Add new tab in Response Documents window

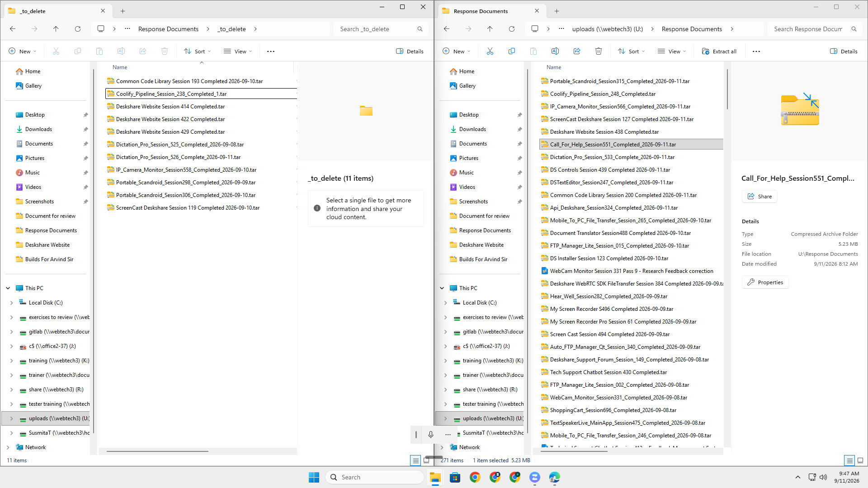click(x=557, y=11)
